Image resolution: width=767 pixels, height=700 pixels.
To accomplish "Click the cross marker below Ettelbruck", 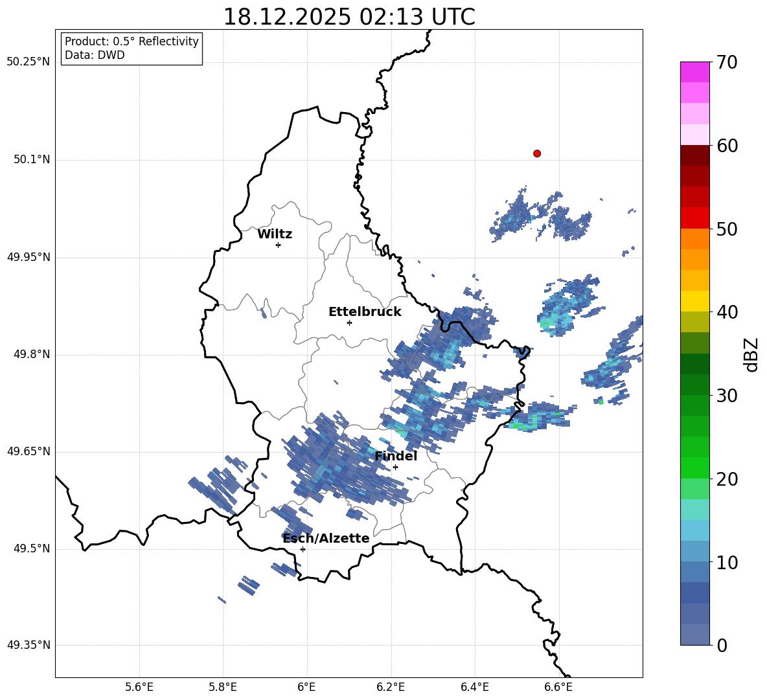I will pos(349,322).
